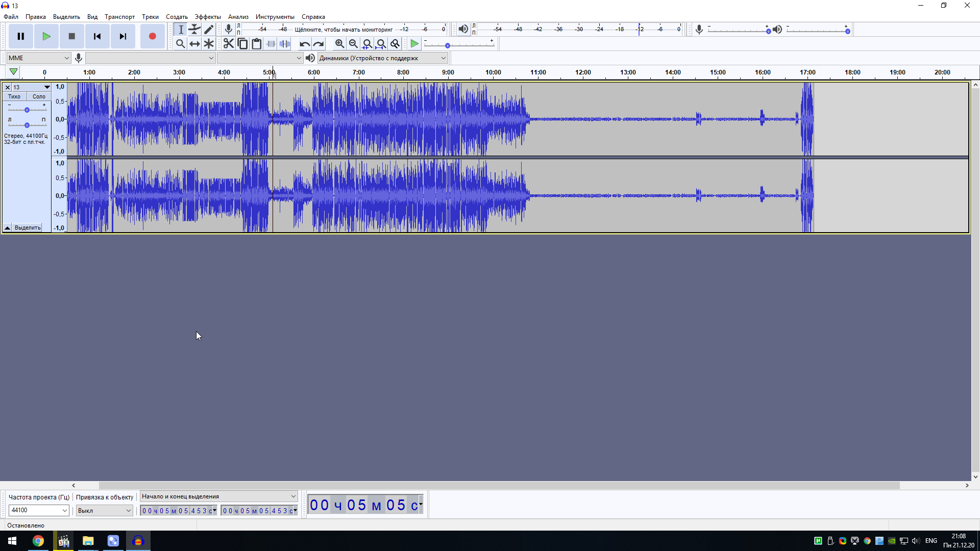Trim audio outside selection
Screen dimensions: 980x551
click(x=271, y=44)
